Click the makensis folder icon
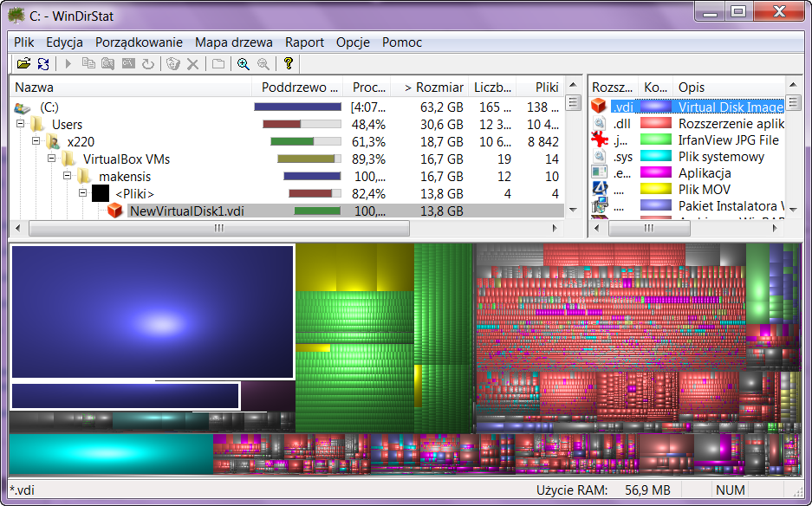Screen dimensions: 812x506 tap(84, 176)
